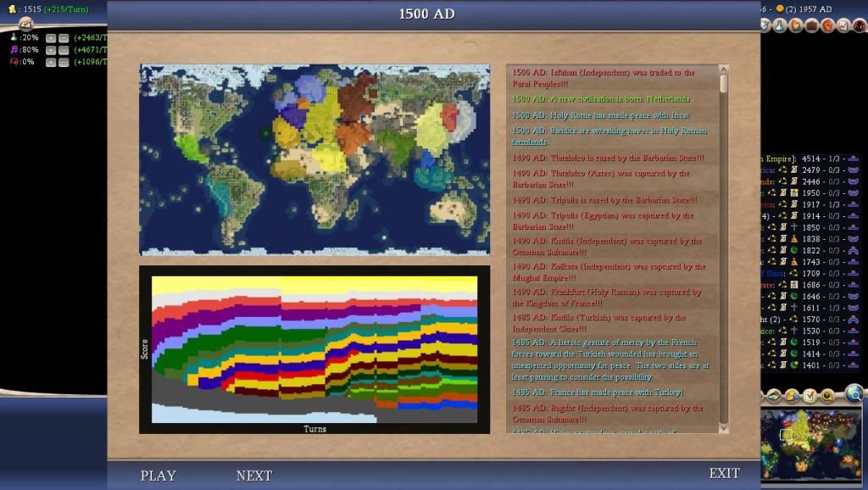
Task: Open the Civics advisor fist icon
Action: 827,25
